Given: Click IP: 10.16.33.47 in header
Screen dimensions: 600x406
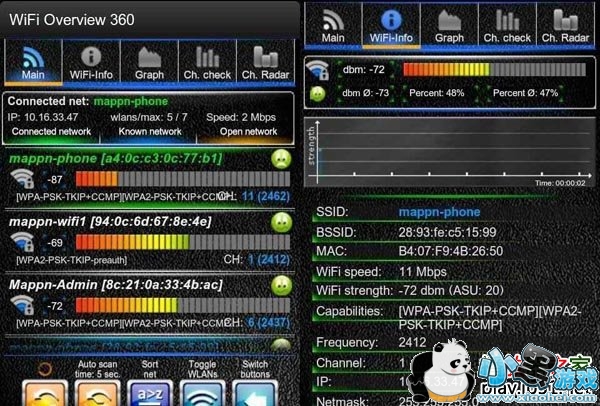Looking at the screenshot, I should [x=43, y=117].
